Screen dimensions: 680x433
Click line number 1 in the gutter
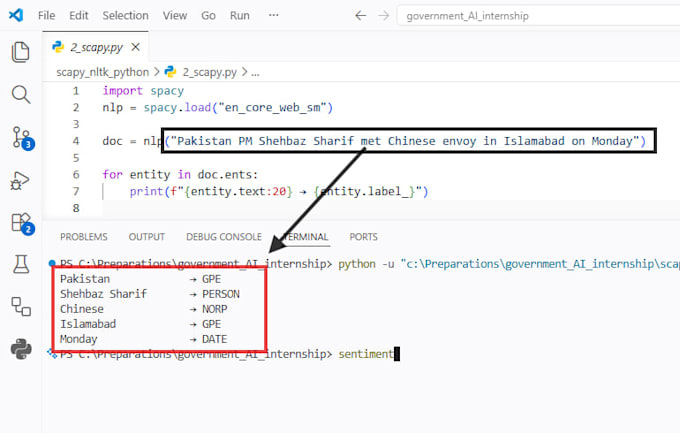coord(76,91)
